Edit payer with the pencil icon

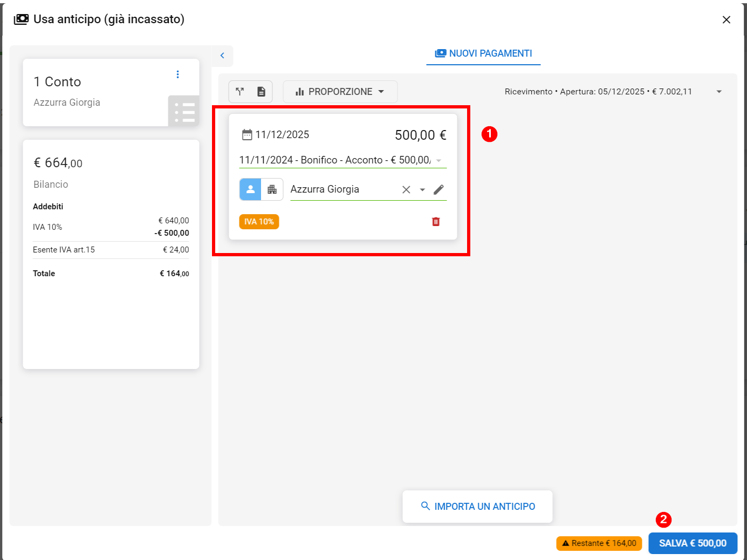[438, 189]
